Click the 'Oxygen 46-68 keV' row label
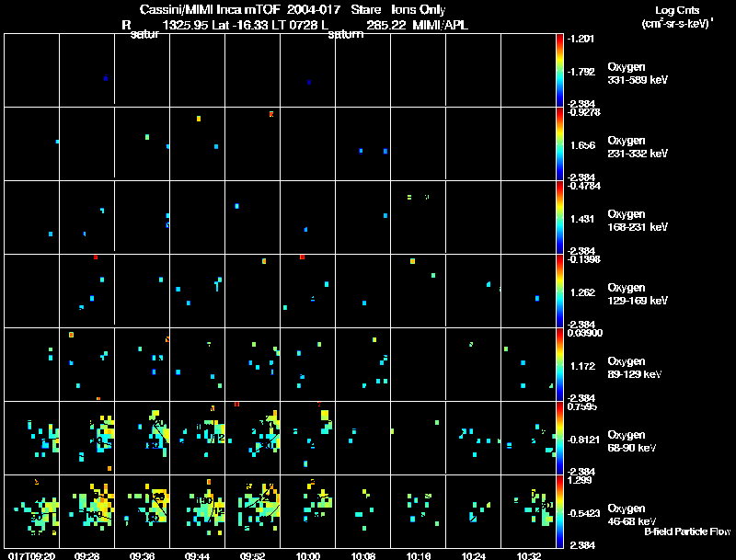This screenshot has width=736, height=560. point(632,515)
